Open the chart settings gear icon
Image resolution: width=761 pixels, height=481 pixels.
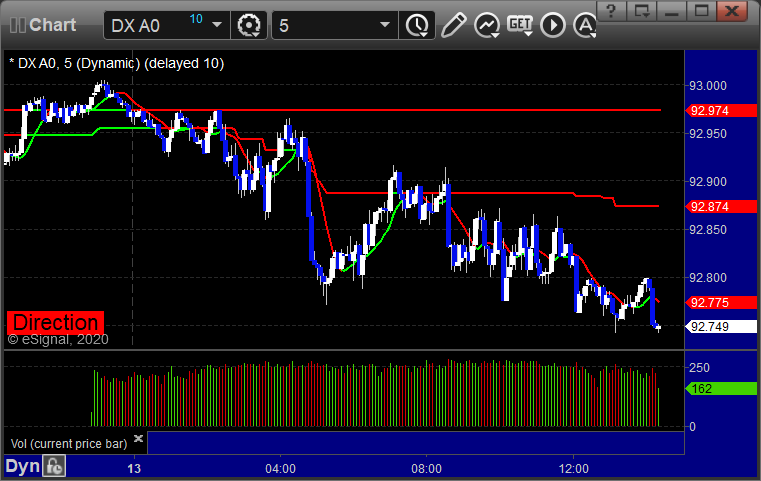coord(248,25)
